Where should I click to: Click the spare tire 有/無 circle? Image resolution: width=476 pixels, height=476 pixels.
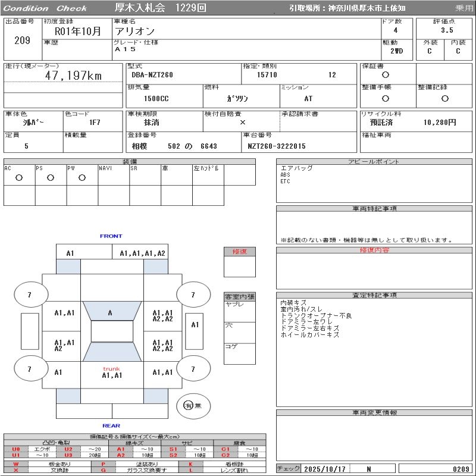click(193, 406)
